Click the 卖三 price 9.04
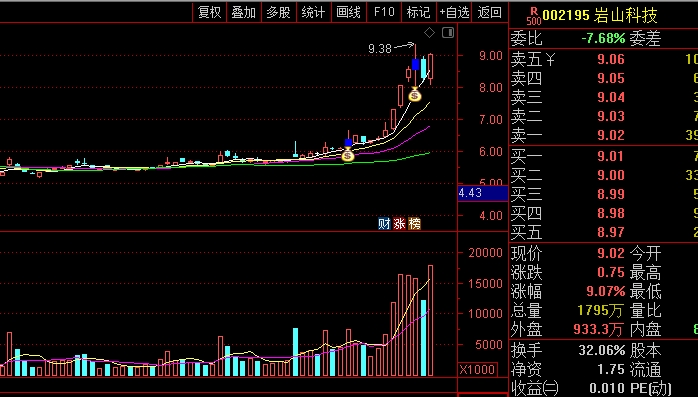 point(611,97)
